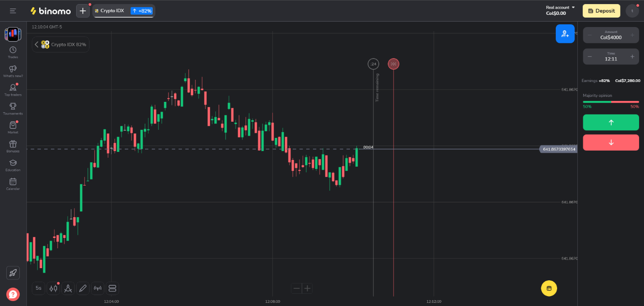644x306 pixels.
Task: Click the red help support icon
Action: [x=13, y=294]
